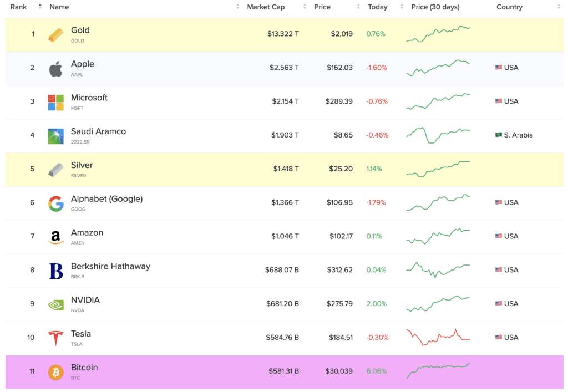The height and width of the screenshot is (392, 568).
Task: Open the Saudi Aramco company link
Action: click(x=98, y=131)
